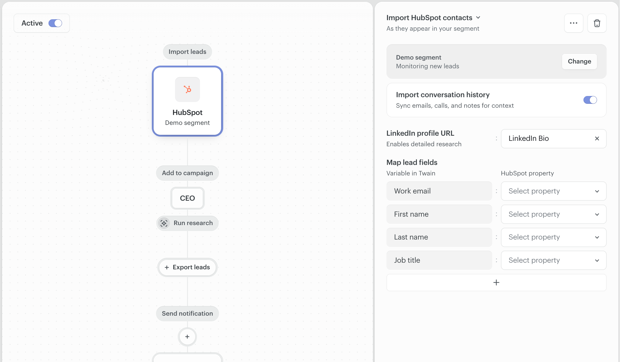644x362 pixels.
Task: Click the Job title variable field
Action: [439, 260]
